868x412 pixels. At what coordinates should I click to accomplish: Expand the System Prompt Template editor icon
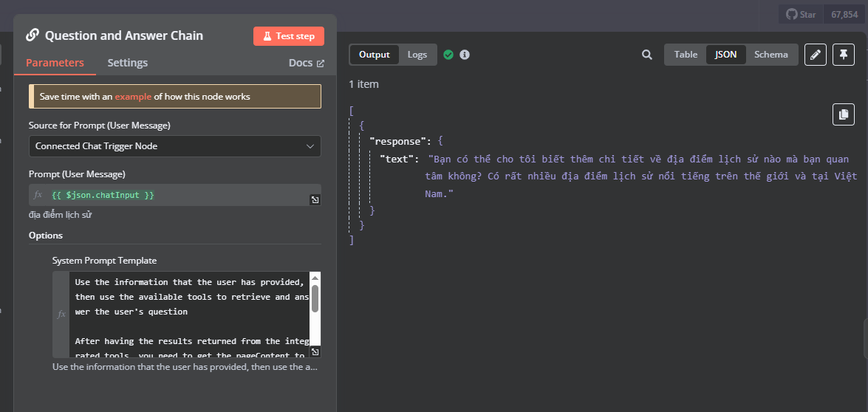point(315,351)
